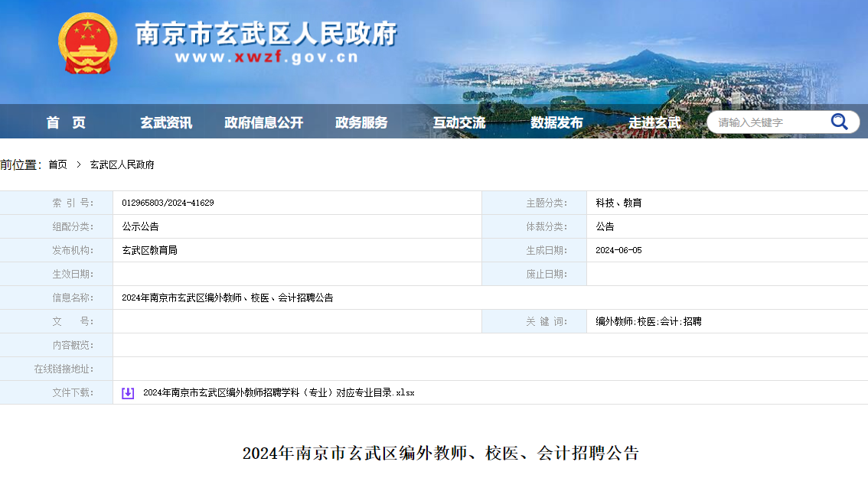Open the 政府信息公开 menu item

263,122
